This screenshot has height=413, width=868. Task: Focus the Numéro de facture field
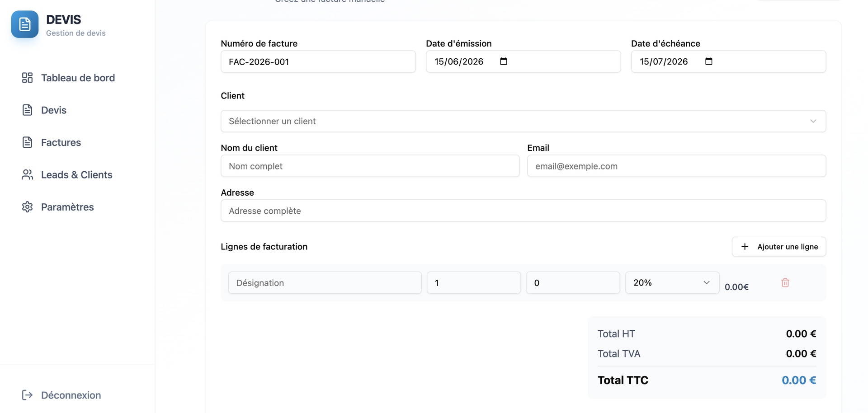coord(318,61)
